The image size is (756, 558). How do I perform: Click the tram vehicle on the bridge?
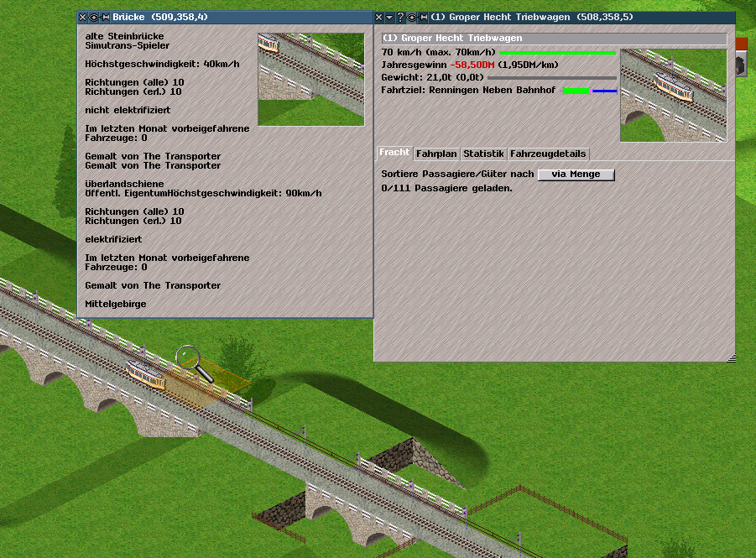click(x=146, y=374)
